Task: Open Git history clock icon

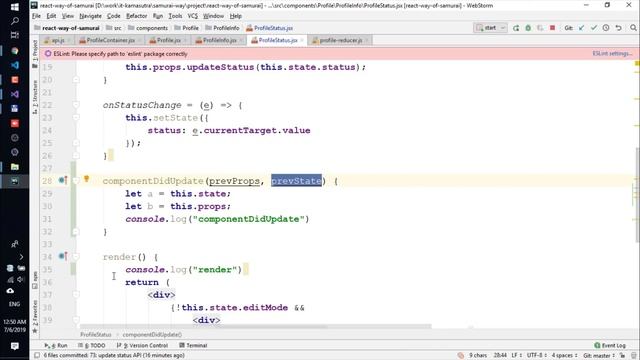Action: click(x=606, y=28)
